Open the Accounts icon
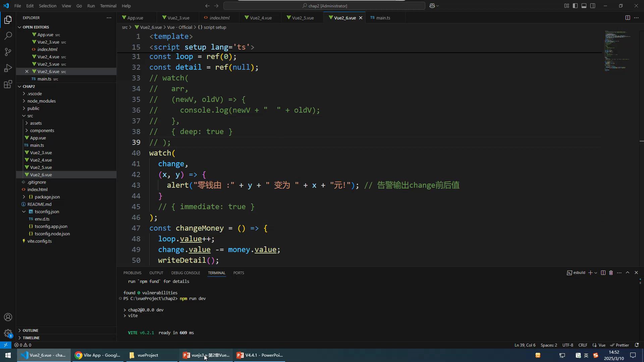Screen dimensions: 644x362 point(8,317)
